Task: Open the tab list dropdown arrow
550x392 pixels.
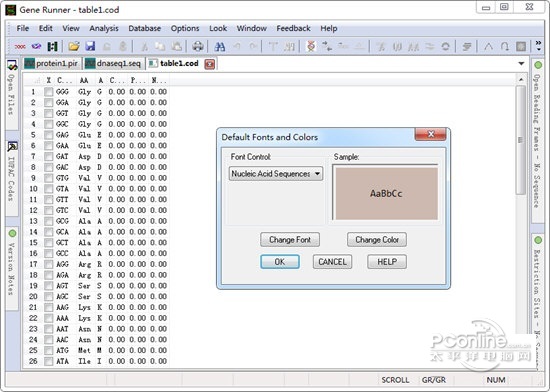Action: (x=521, y=64)
